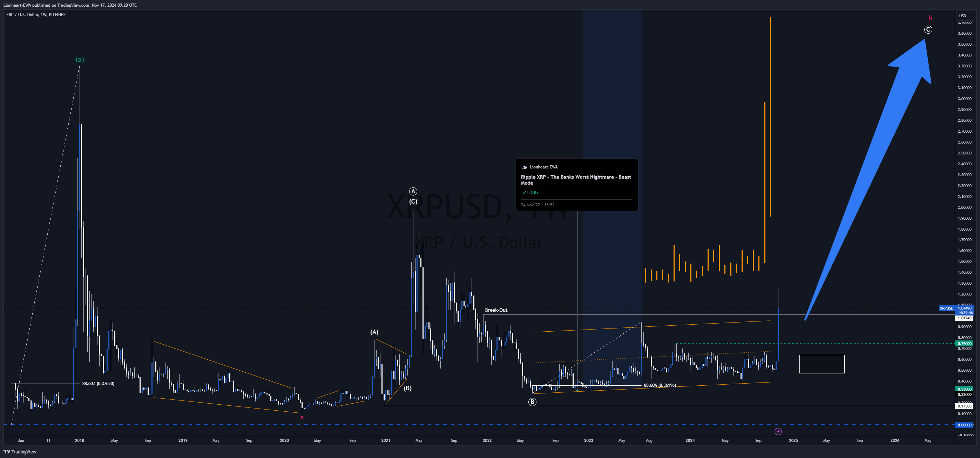Click the Break-Out label on the chart
The width and height of the screenshot is (980, 458).
pyautogui.click(x=496, y=310)
